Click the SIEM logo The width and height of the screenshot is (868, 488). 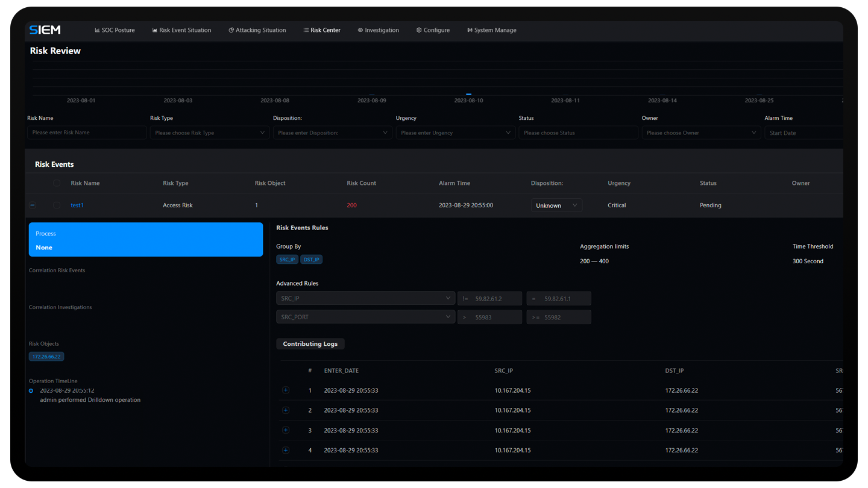point(45,30)
